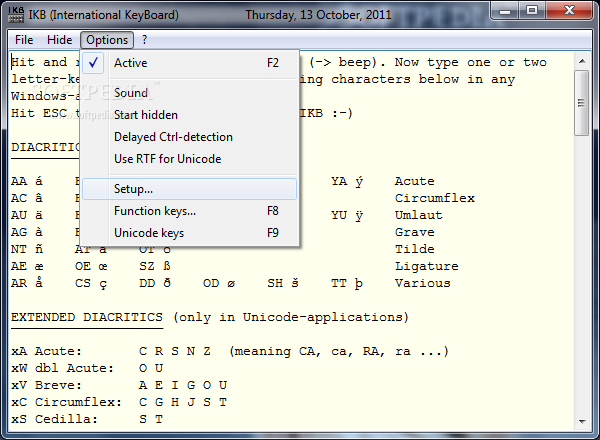Select Unicode keys menu entry
Image resolution: width=600 pixels, height=440 pixels.
[190, 233]
